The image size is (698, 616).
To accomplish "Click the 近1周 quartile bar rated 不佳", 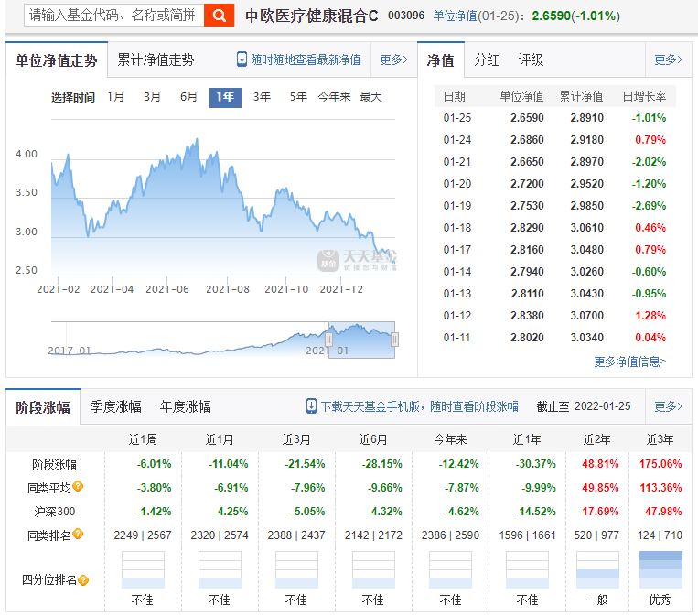I will pos(143,569).
